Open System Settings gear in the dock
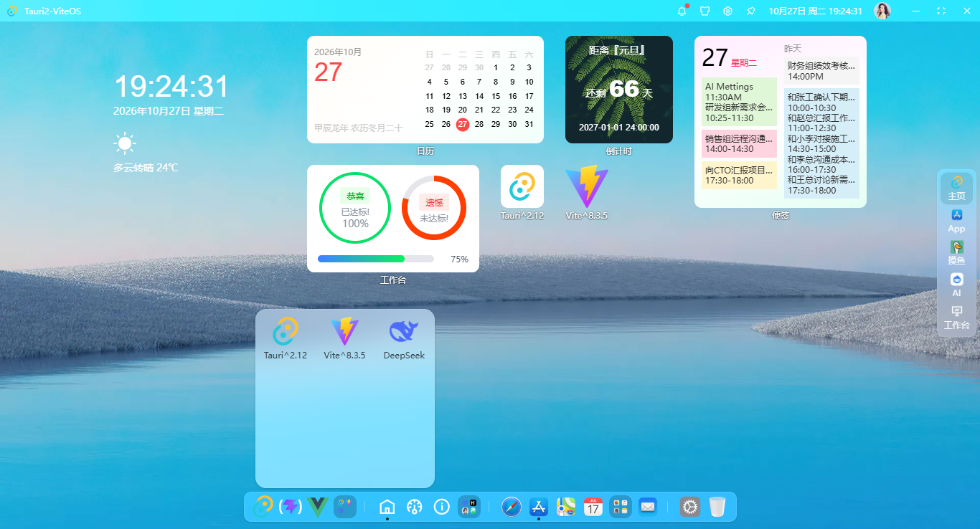 tap(690, 507)
